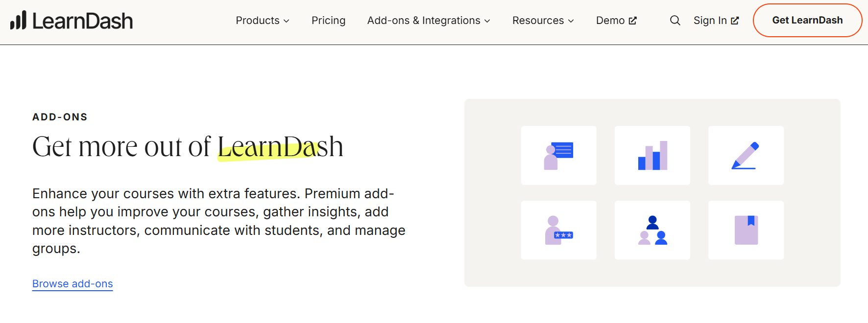Click the external link icon next to Sign In
The width and height of the screenshot is (868, 323).
[735, 20]
